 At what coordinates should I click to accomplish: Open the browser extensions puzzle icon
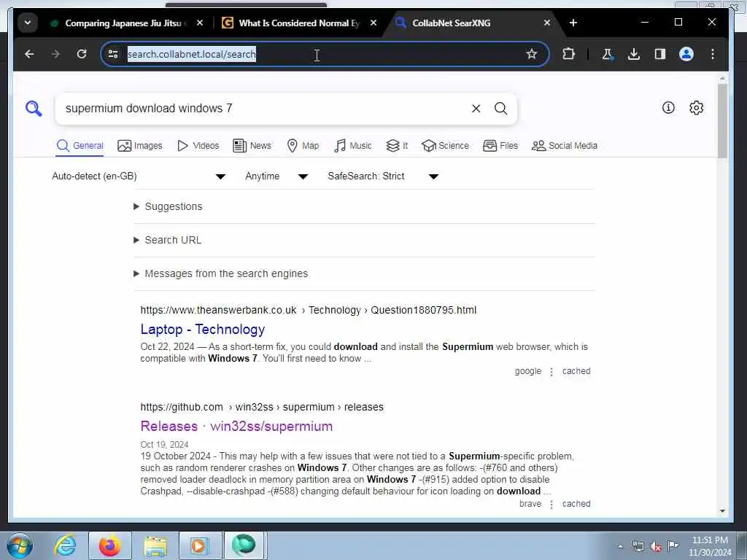[x=568, y=54]
